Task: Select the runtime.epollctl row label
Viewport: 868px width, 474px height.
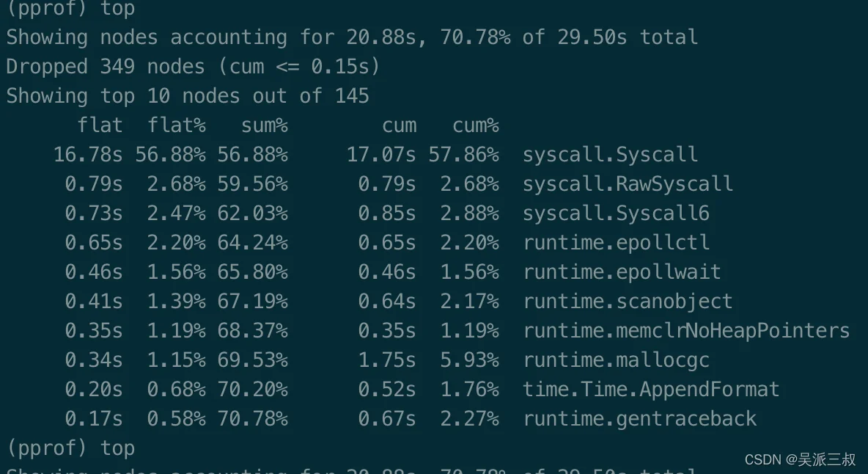Action: [x=616, y=242]
